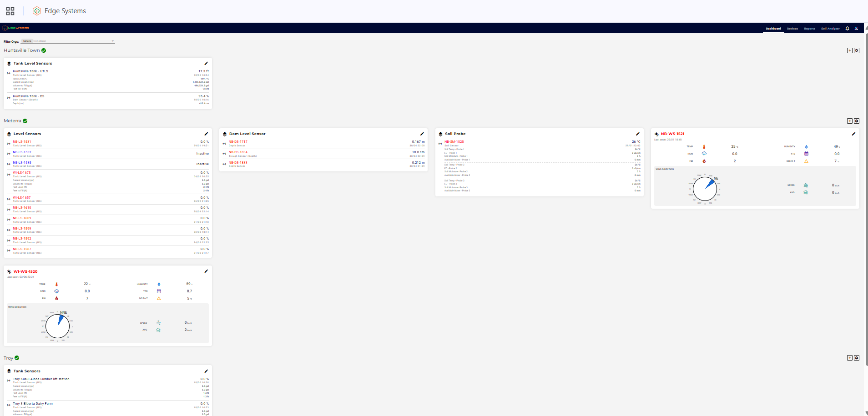The height and width of the screenshot is (416, 868).
Task: Click the layers icon beside Soil Probe
Action: coord(440,134)
